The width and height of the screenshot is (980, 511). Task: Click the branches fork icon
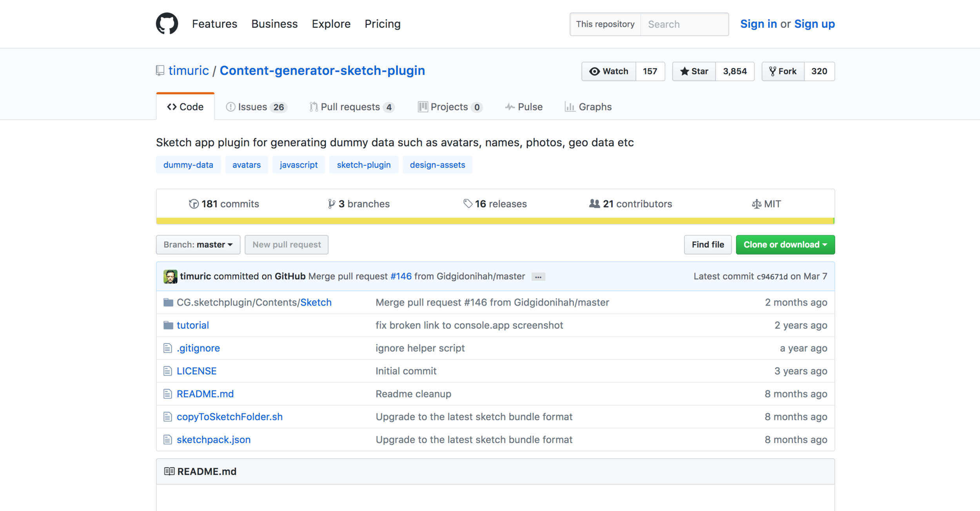[331, 204]
